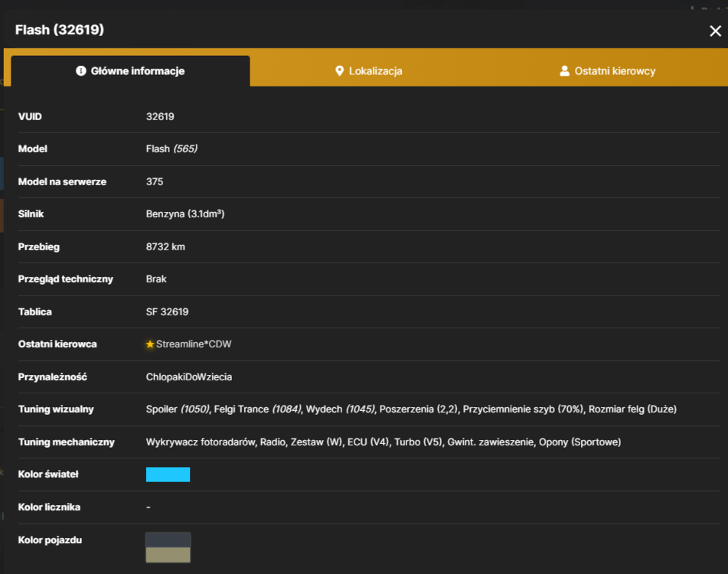The image size is (728, 574).
Task: Open the Ostatni kierowcy tab
Action: click(607, 71)
